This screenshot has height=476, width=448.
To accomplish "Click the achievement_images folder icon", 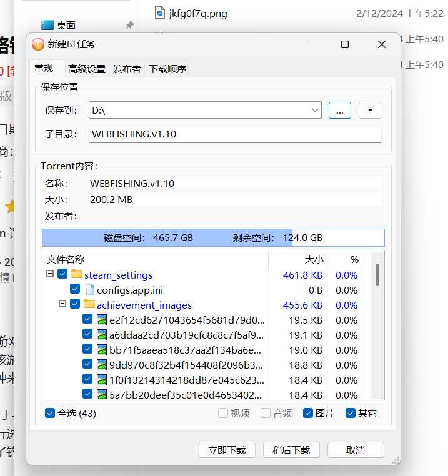I will pos(89,304).
